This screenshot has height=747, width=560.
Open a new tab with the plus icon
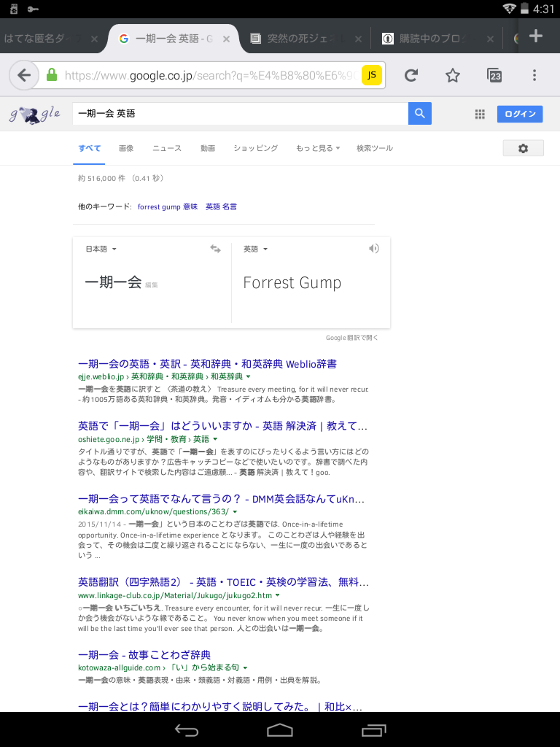pos(536,36)
